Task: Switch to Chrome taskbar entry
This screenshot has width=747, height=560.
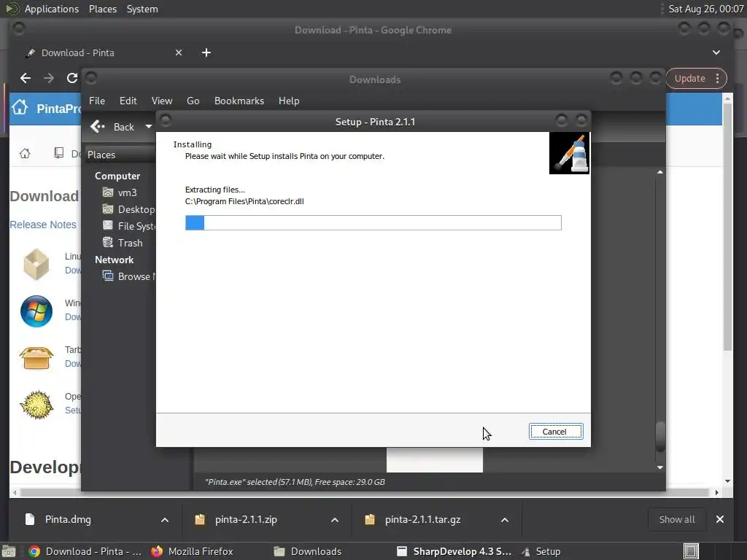Action: click(85, 551)
